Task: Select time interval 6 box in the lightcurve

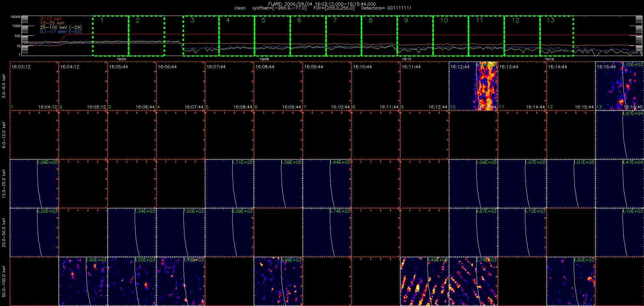Action: [308, 36]
